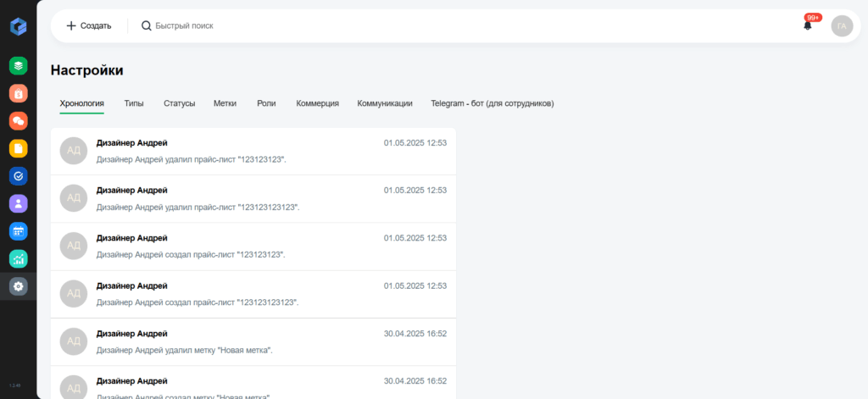Open the green layers stack sidebar icon

tap(19, 66)
